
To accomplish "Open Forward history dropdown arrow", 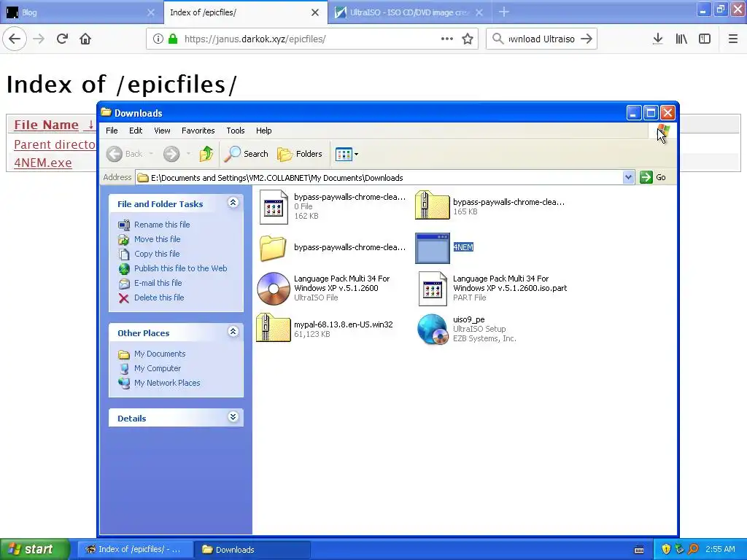I will click(x=188, y=154).
